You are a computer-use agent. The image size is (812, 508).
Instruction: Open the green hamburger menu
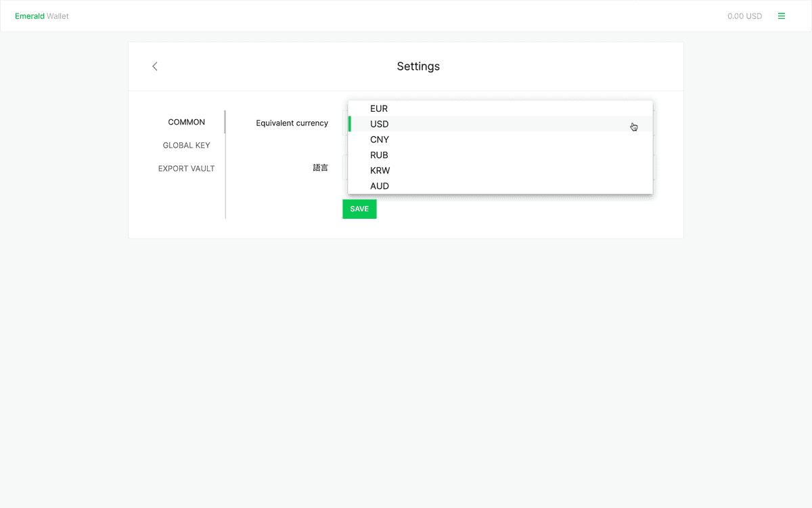(782, 16)
